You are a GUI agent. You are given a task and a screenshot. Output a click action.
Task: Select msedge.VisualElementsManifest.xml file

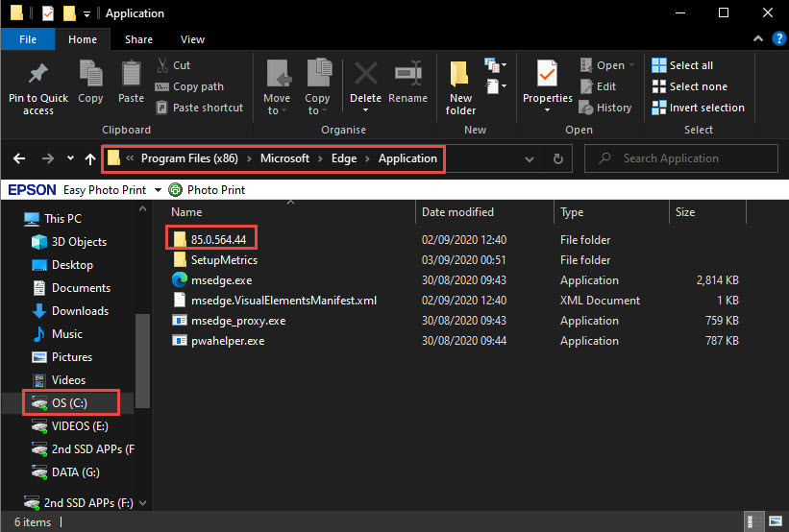click(275, 301)
